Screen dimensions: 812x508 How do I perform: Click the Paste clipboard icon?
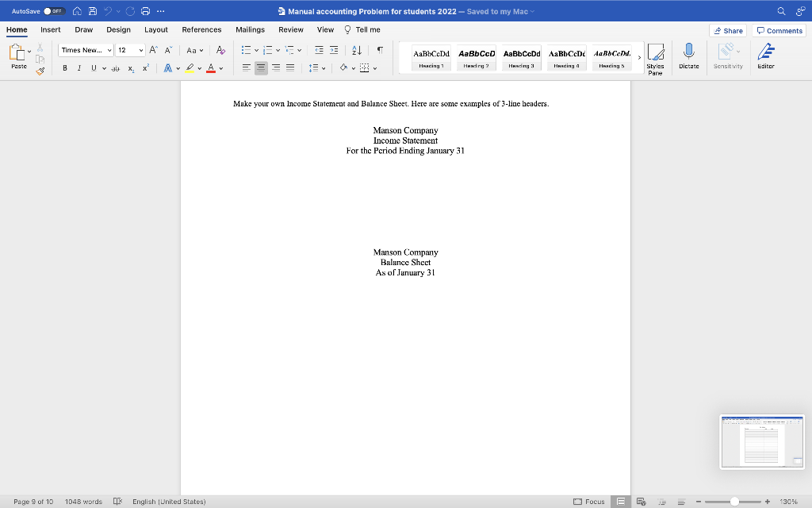point(17,52)
